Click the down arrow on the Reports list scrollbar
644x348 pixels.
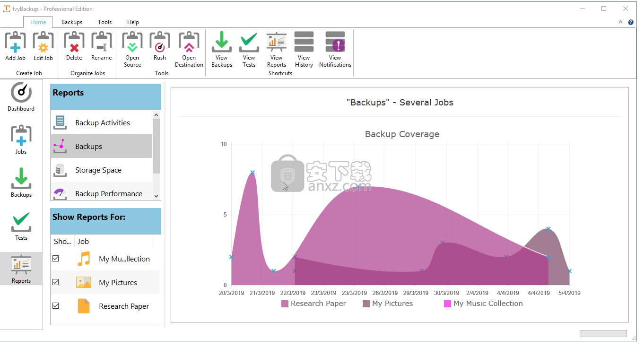pos(157,196)
